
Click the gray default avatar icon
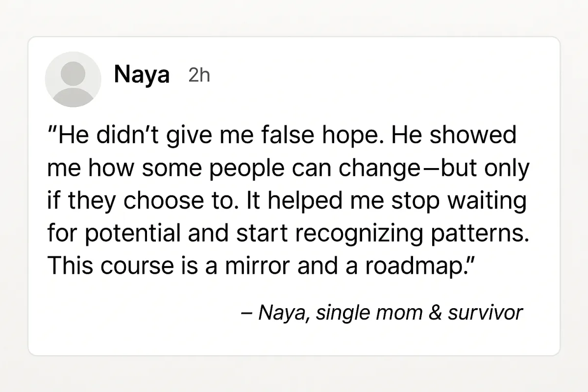point(73,79)
